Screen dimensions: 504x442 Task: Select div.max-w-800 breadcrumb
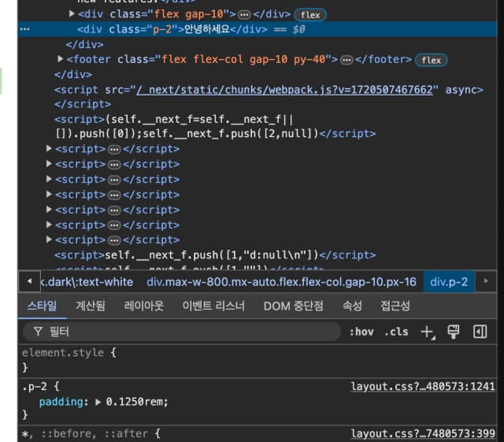(281, 282)
